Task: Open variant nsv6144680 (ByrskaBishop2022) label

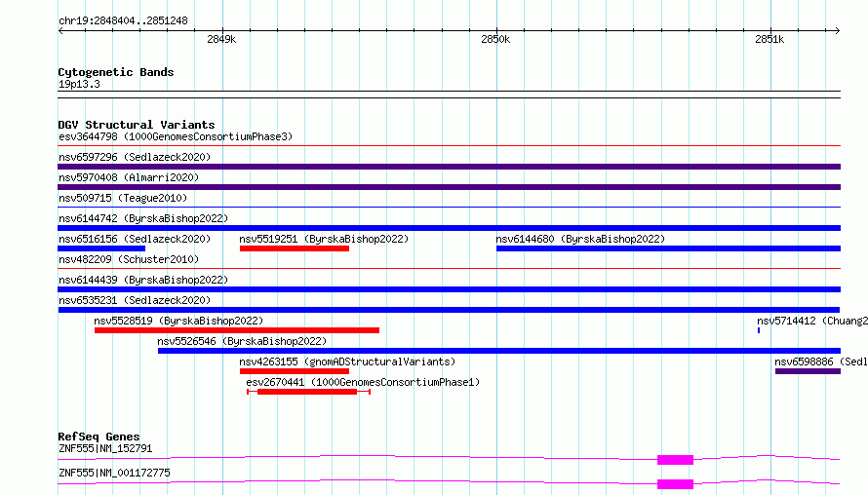Action: (x=580, y=239)
